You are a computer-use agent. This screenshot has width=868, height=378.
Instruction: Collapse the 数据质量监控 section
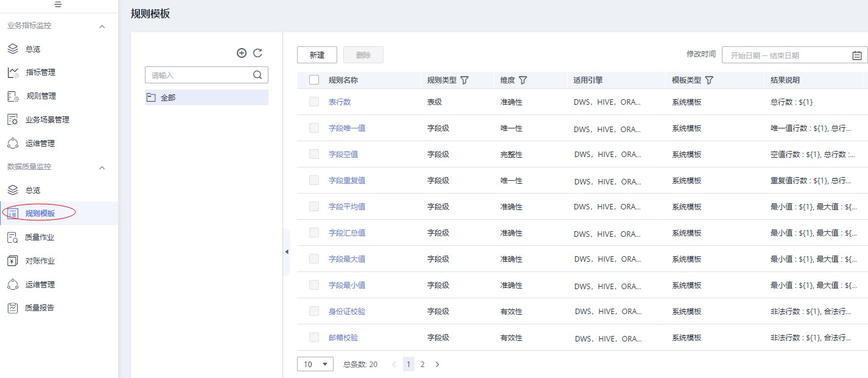(102, 166)
